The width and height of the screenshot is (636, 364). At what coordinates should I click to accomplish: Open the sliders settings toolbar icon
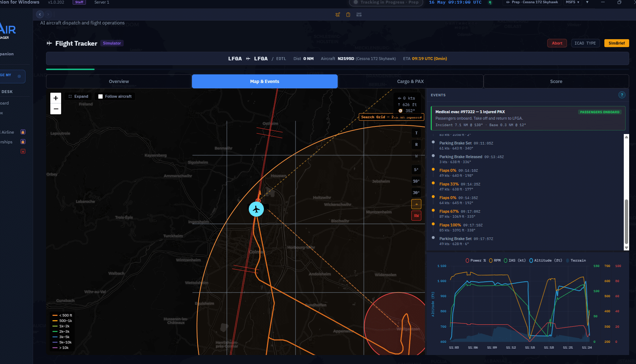(359, 15)
